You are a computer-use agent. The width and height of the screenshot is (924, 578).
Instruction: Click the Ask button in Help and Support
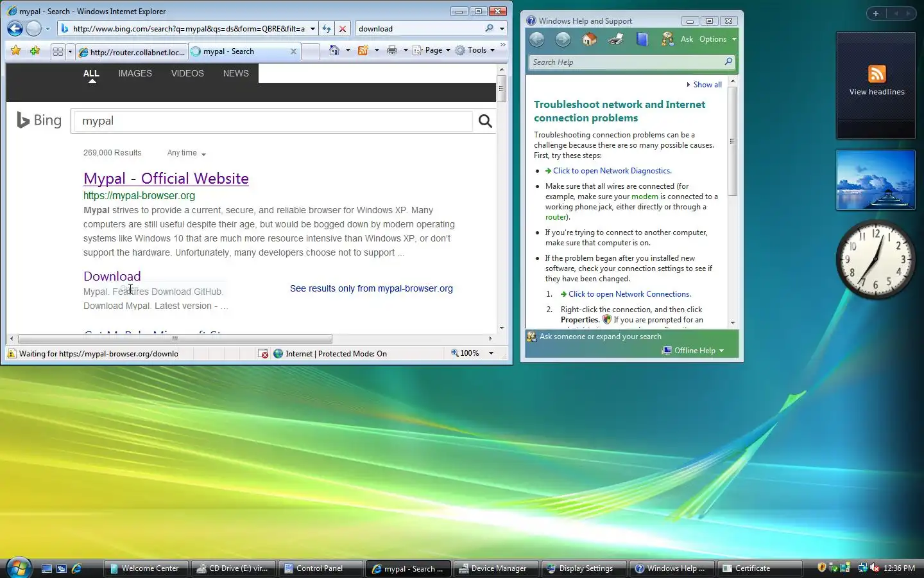coord(678,39)
